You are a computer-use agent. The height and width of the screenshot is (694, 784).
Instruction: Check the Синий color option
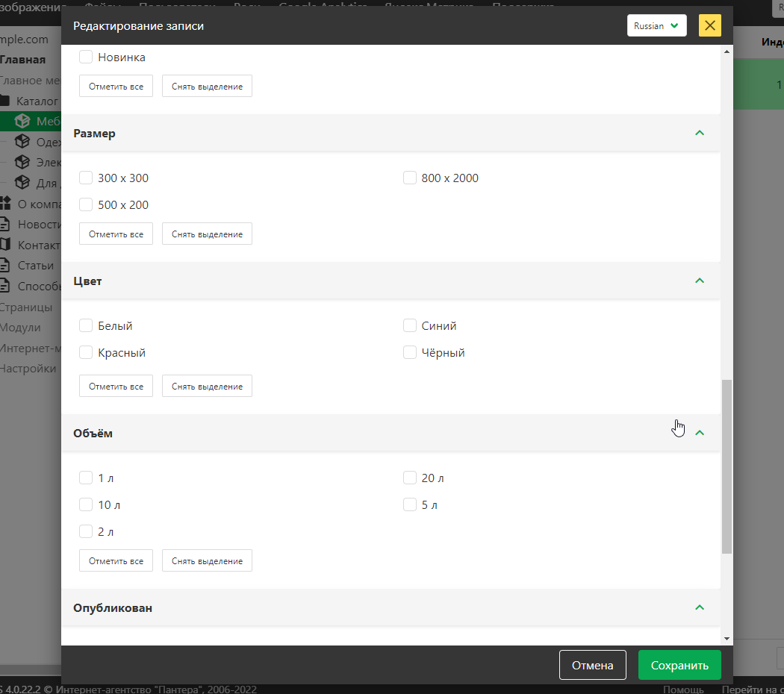click(x=410, y=326)
